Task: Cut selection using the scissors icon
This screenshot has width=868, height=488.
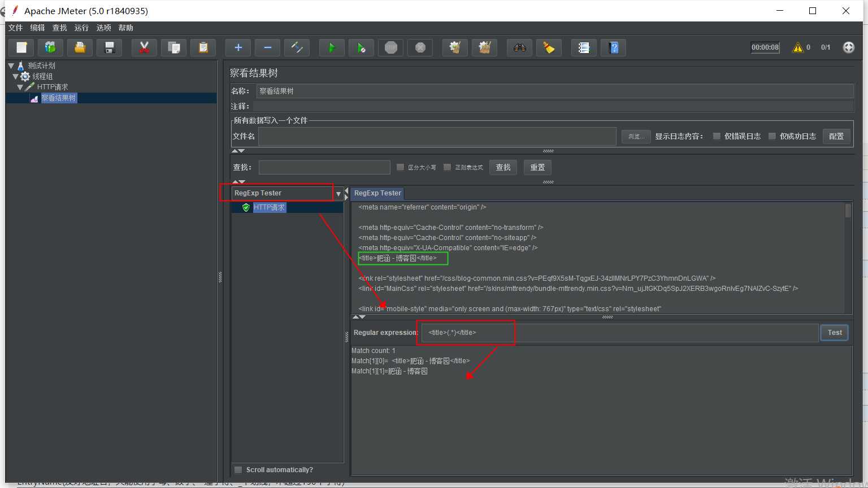Action: click(144, 48)
